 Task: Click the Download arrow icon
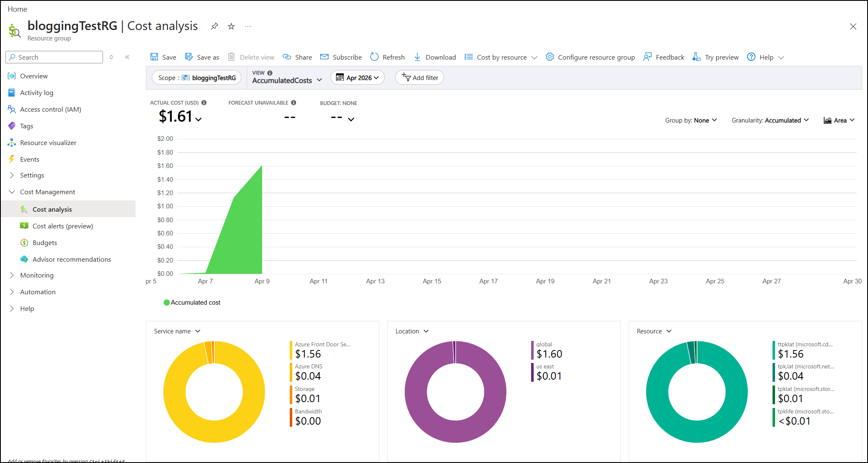tap(417, 57)
